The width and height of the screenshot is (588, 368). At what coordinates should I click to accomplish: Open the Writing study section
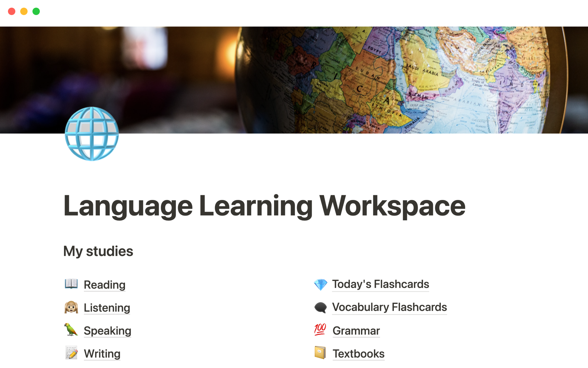pyautogui.click(x=102, y=353)
